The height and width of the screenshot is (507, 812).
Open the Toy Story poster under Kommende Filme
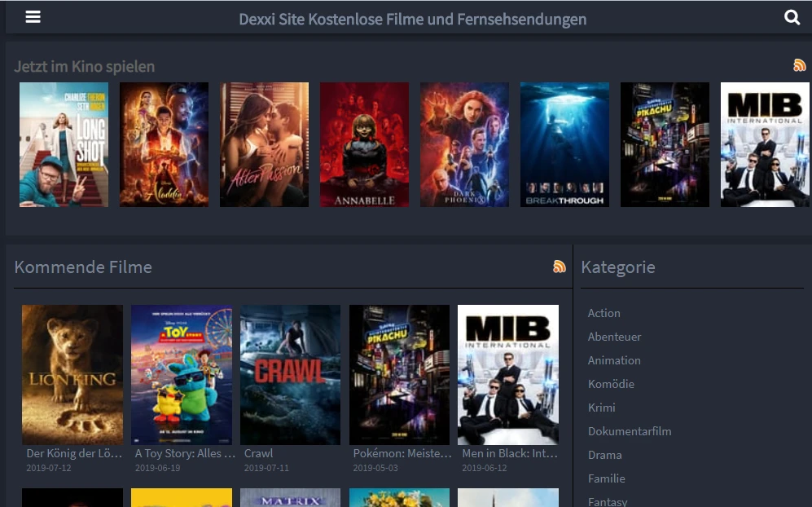pyautogui.click(x=181, y=374)
